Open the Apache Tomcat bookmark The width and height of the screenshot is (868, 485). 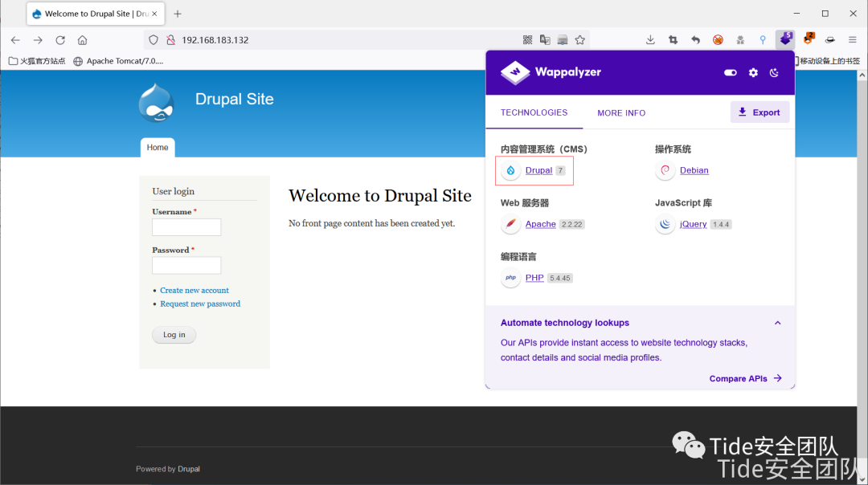[x=118, y=61]
